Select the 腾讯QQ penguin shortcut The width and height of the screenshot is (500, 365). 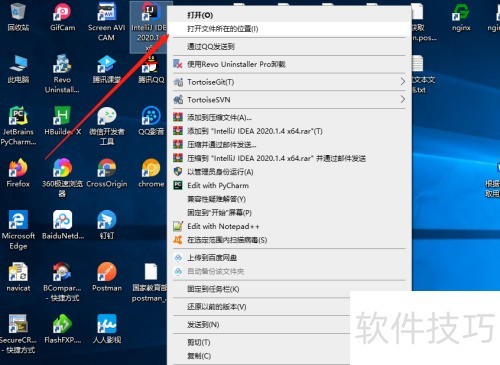[x=151, y=69]
